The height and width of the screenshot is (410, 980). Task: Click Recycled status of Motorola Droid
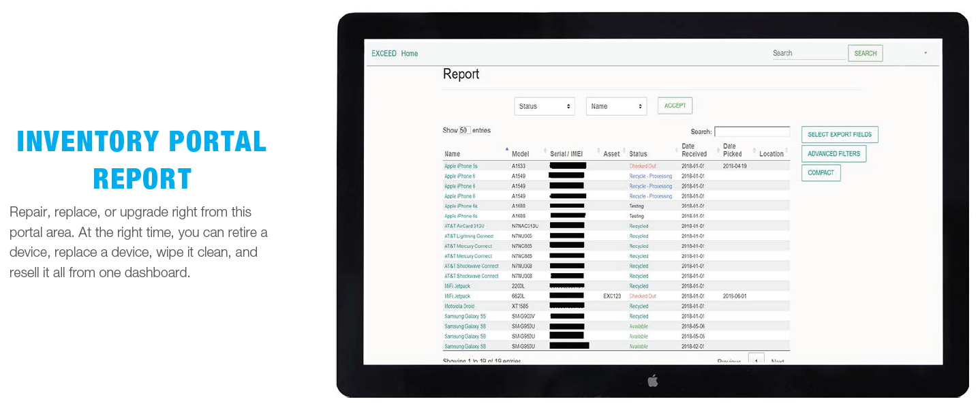pyautogui.click(x=639, y=306)
